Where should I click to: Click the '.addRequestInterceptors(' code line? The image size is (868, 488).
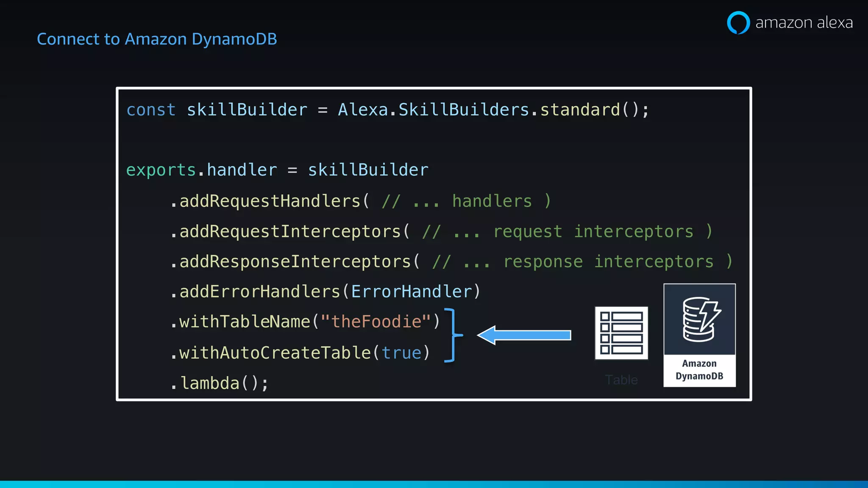pyautogui.click(x=441, y=231)
